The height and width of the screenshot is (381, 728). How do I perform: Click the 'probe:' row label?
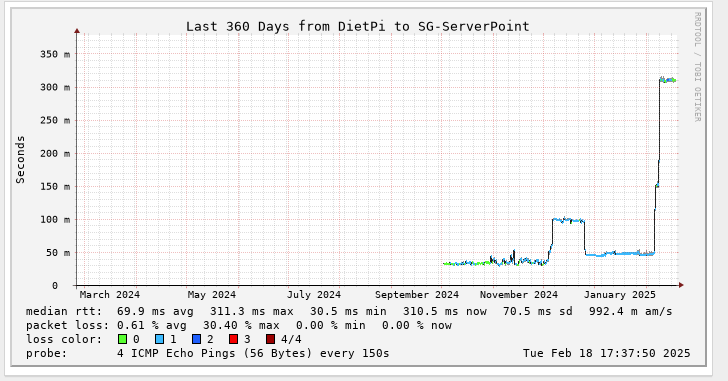[46, 354]
